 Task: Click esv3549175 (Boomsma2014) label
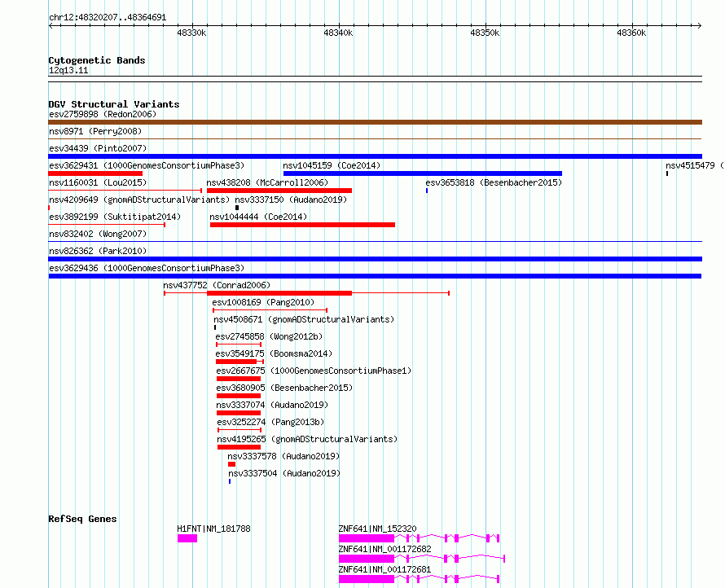(274, 353)
